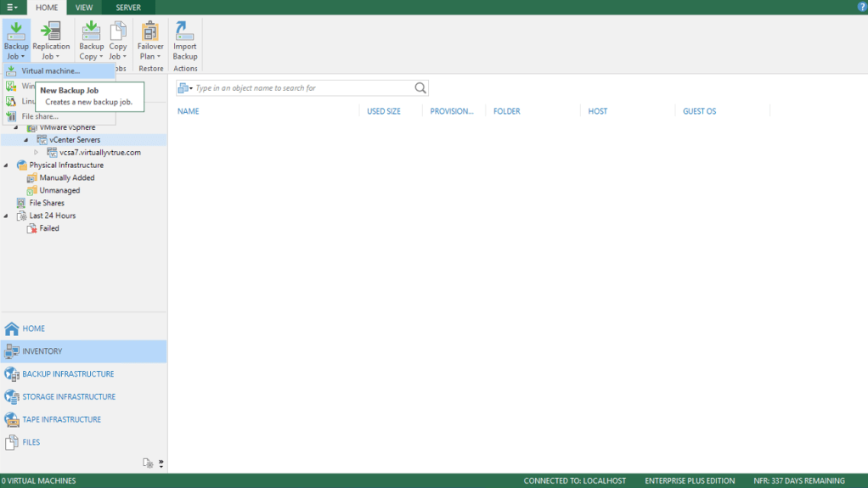Click the object name search field
868x488 pixels.
302,88
